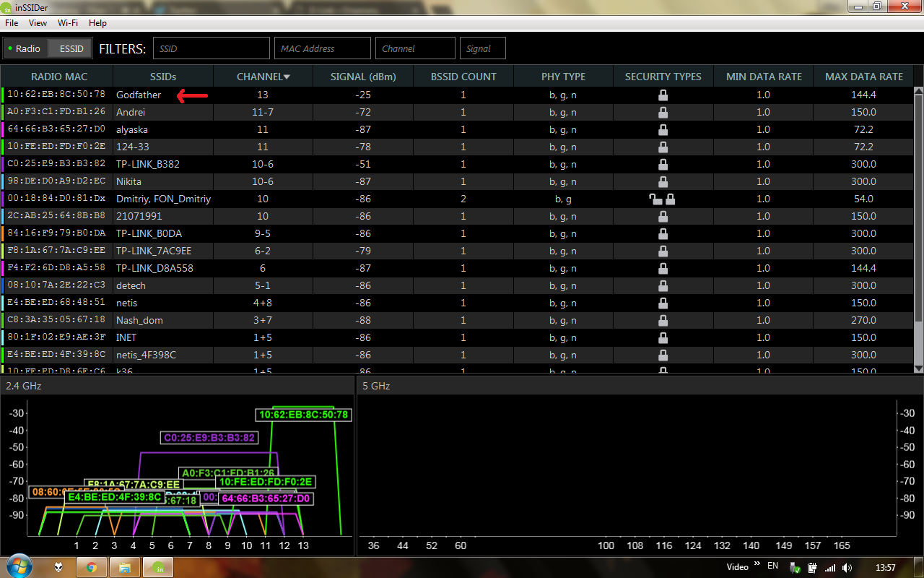Open the Help menu

97,23
